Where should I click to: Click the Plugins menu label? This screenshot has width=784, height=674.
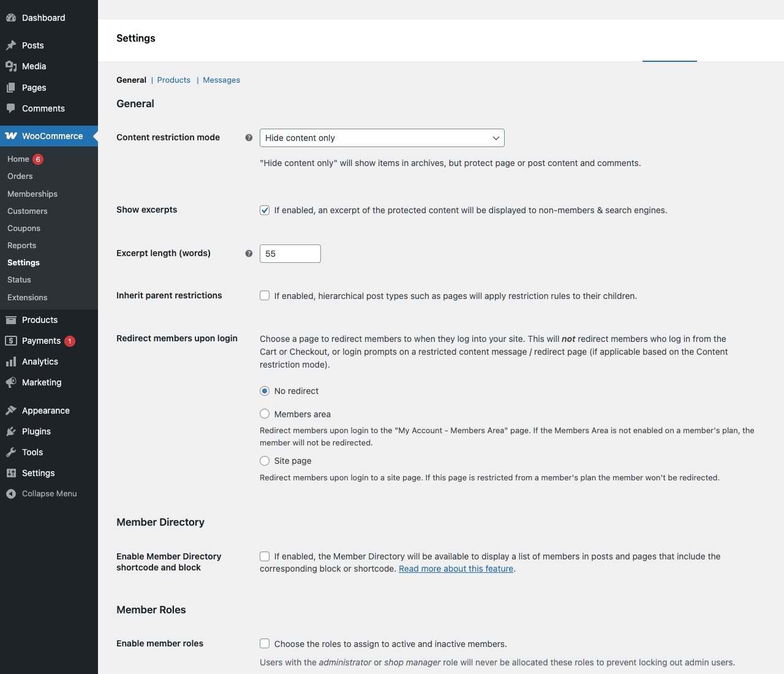coord(37,431)
